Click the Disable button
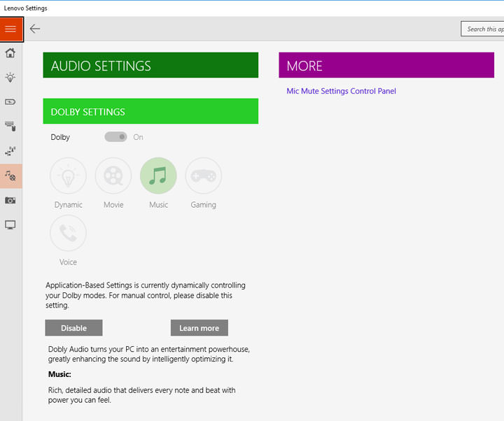The width and height of the screenshot is (504, 421). pos(73,328)
